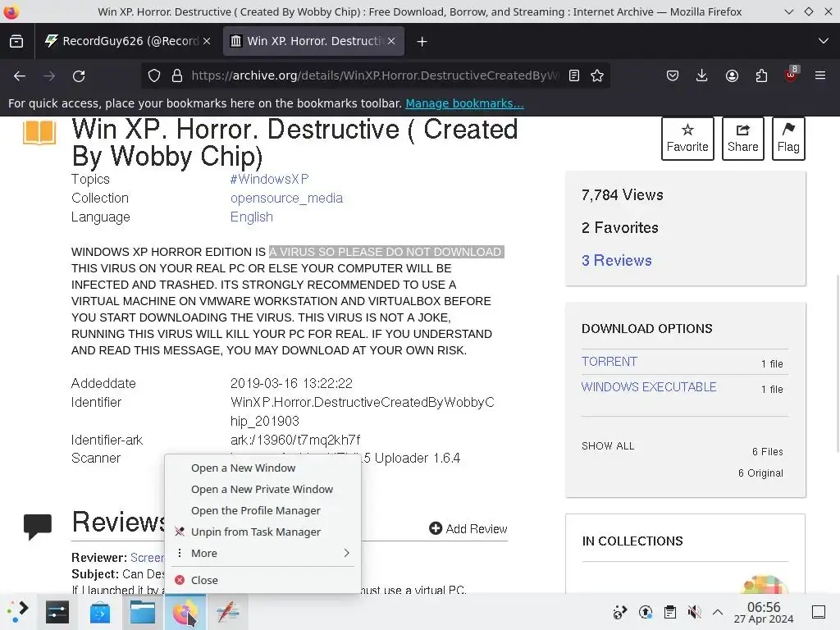Viewport: 840px width, 630px height.
Task: Switch to the RecordGuy626 tab
Action: (127, 41)
